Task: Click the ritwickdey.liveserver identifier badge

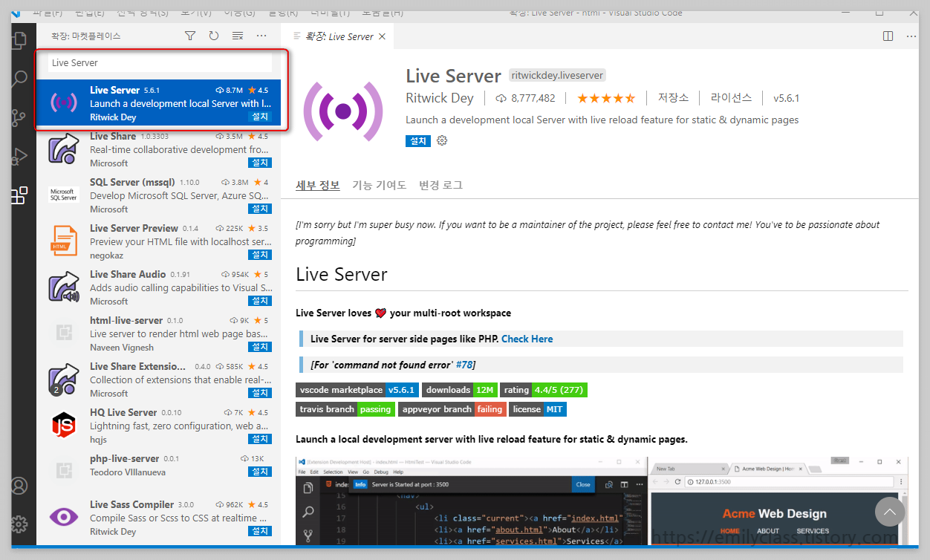Action: point(557,75)
